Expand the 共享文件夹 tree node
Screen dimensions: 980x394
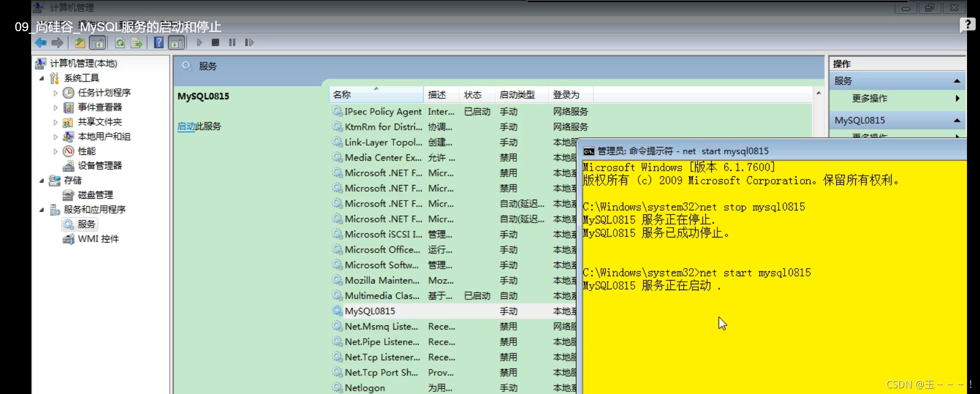(x=56, y=122)
